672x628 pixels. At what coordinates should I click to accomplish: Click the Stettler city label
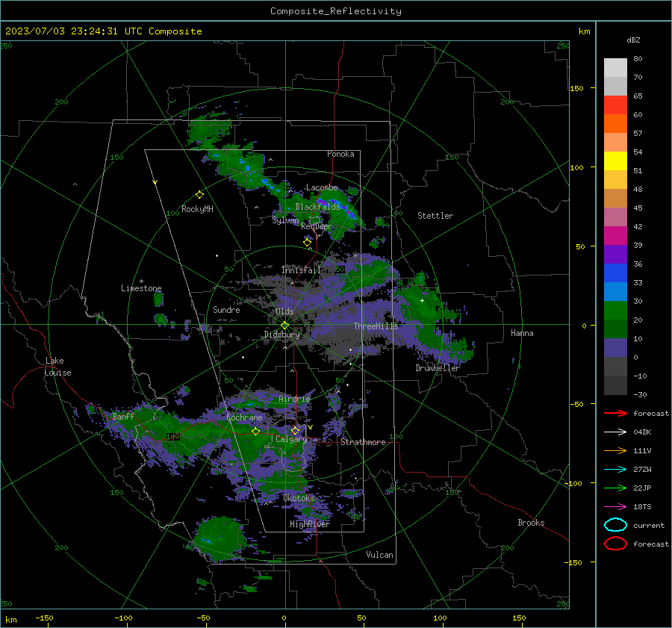(435, 216)
